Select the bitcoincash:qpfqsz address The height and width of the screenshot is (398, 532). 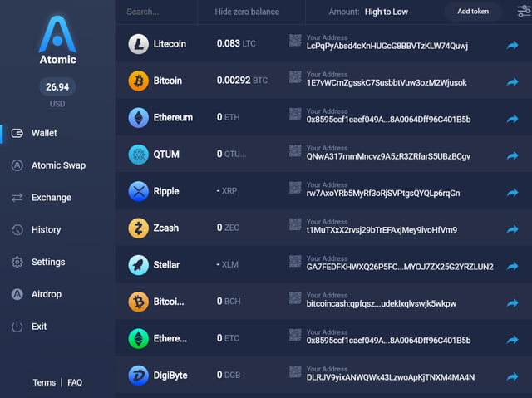[382, 304]
